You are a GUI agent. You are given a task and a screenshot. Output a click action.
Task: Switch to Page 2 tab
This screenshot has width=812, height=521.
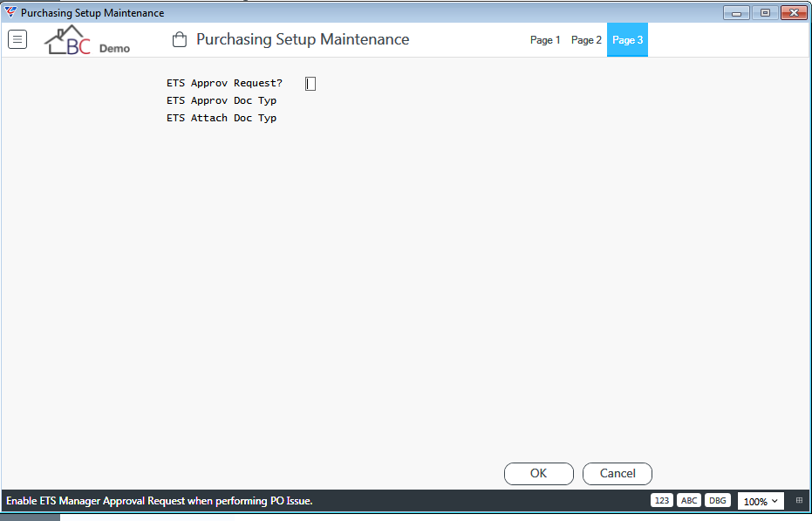point(586,40)
